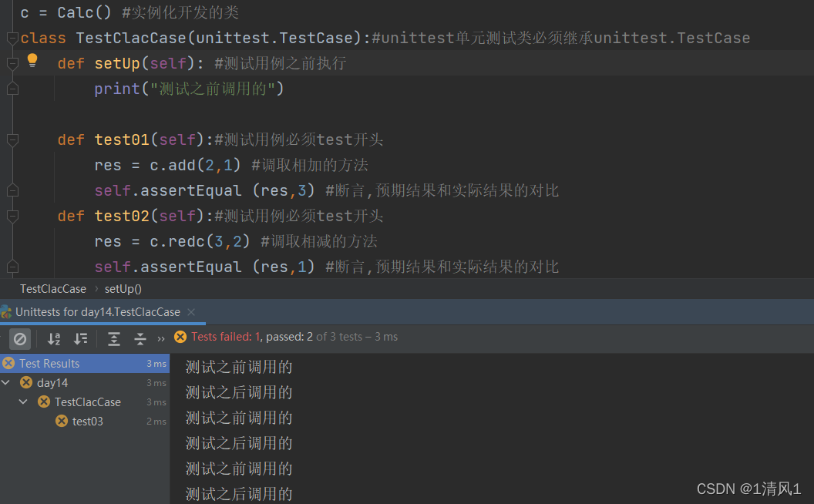Fold the test01 method
This screenshot has width=814, height=504.
click(x=12, y=139)
